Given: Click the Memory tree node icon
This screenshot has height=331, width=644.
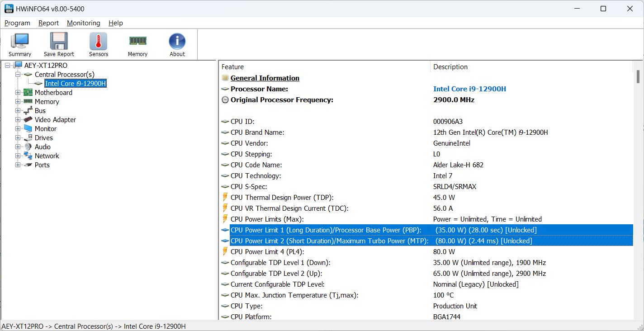Looking at the screenshot, I should coord(28,102).
